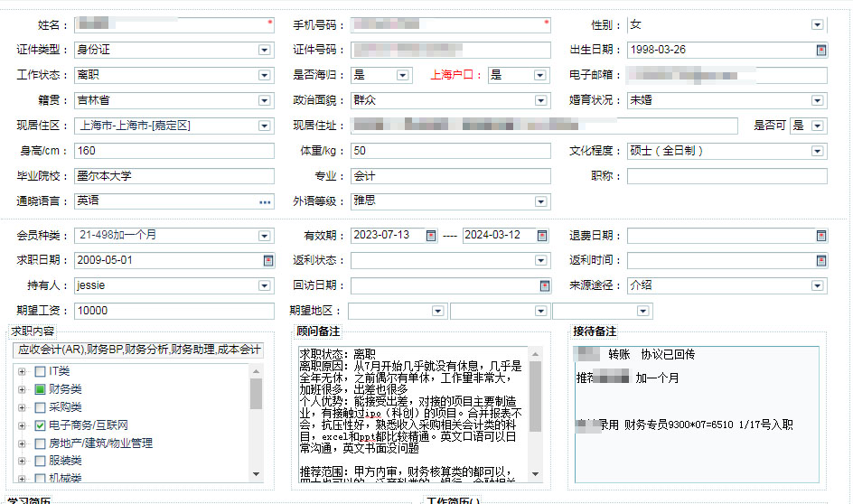The height and width of the screenshot is (504, 853).
Task: Uncheck the 电子商务/互联网 checkbox
Action: 40,425
